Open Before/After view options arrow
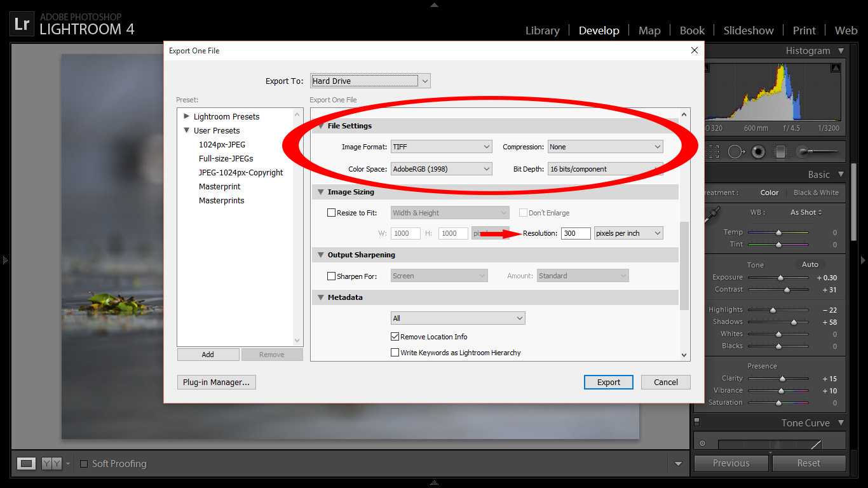This screenshot has width=868, height=488. tap(68, 464)
